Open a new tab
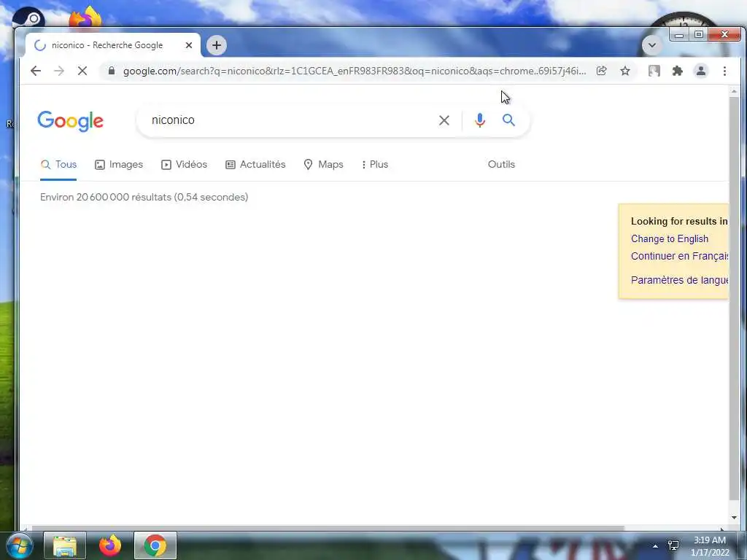Viewport: 747px width, 560px height. click(x=217, y=45)
